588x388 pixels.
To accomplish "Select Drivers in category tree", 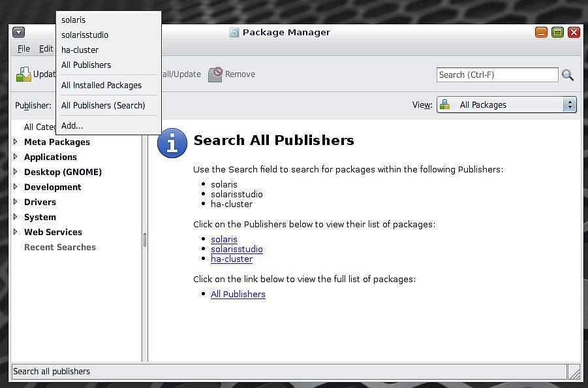I will [40, 202].
